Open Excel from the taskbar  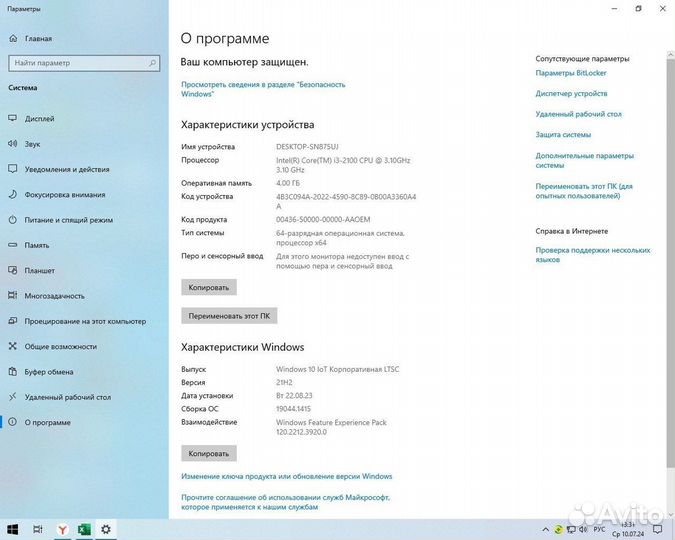(x=84, y=530)
